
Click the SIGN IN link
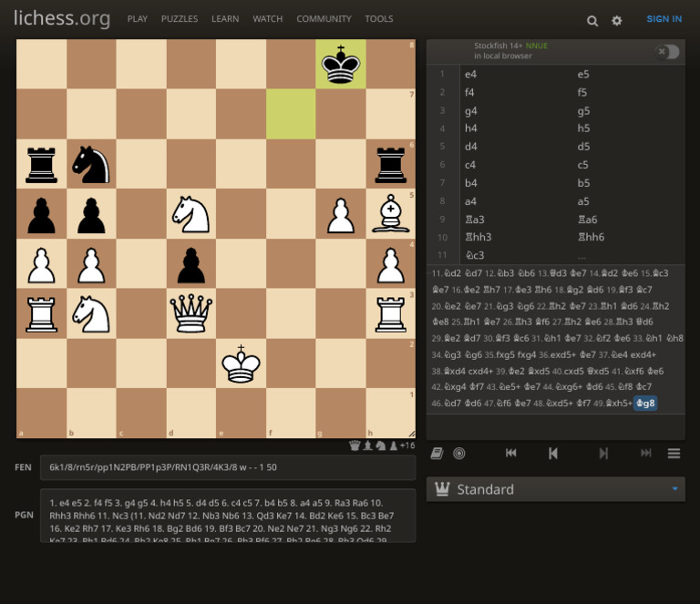[664, 19]
